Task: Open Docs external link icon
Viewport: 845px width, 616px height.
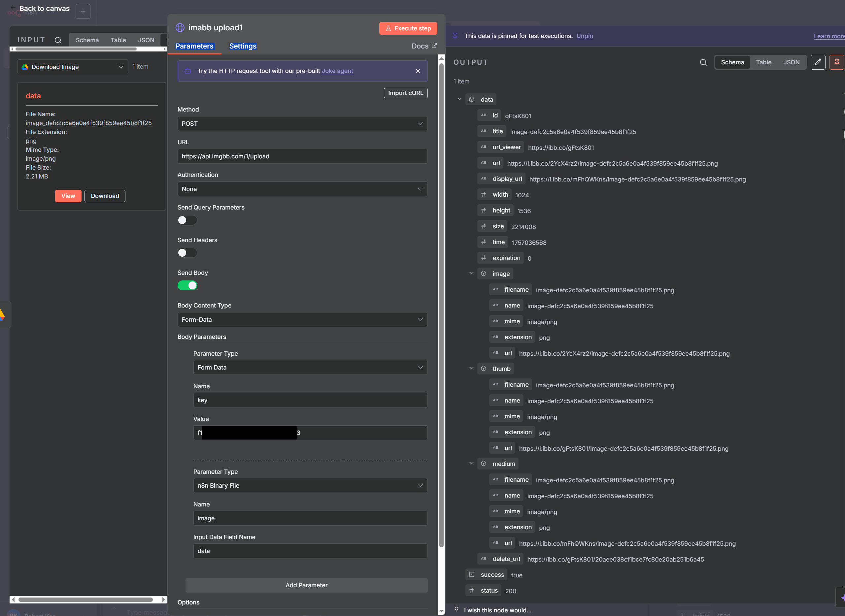Action: coord(434,46)
